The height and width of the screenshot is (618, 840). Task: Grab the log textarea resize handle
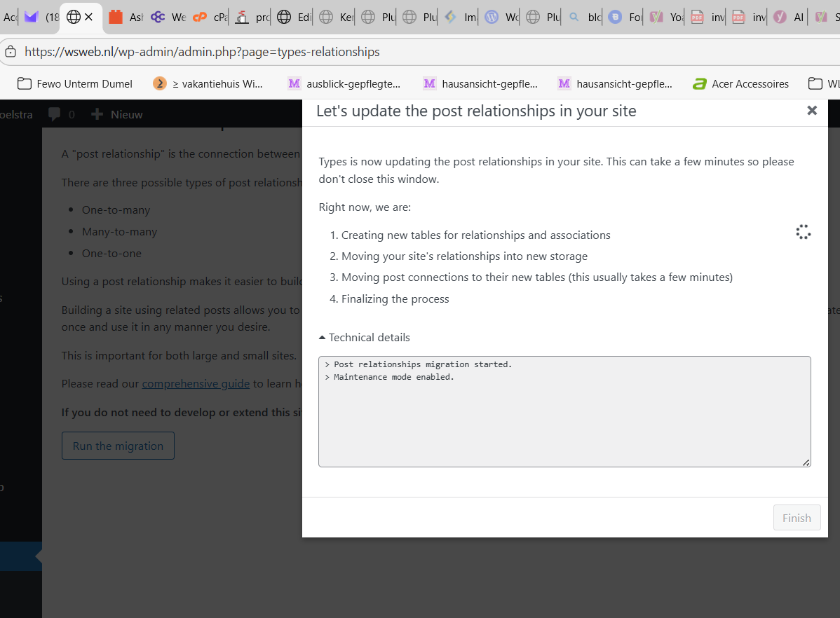click(806, 462)
